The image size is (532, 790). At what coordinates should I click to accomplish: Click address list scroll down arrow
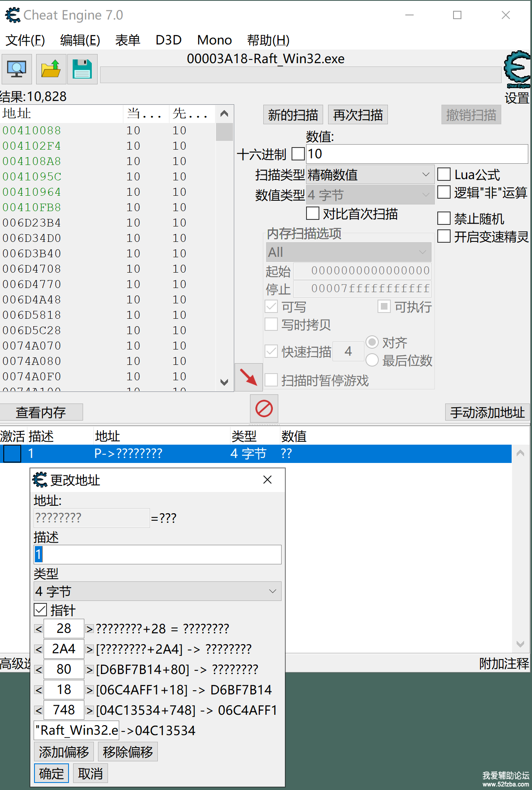pos(520,644)
